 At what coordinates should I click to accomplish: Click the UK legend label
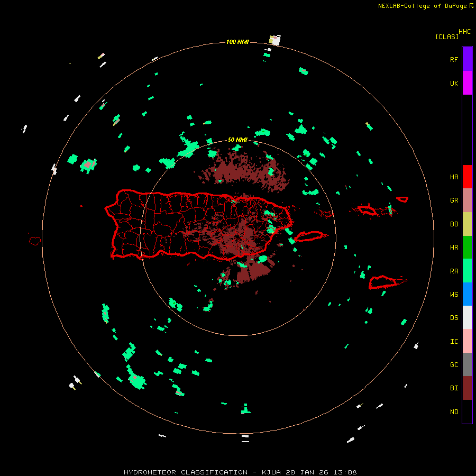pyautogui.click(x=454, y=83)
